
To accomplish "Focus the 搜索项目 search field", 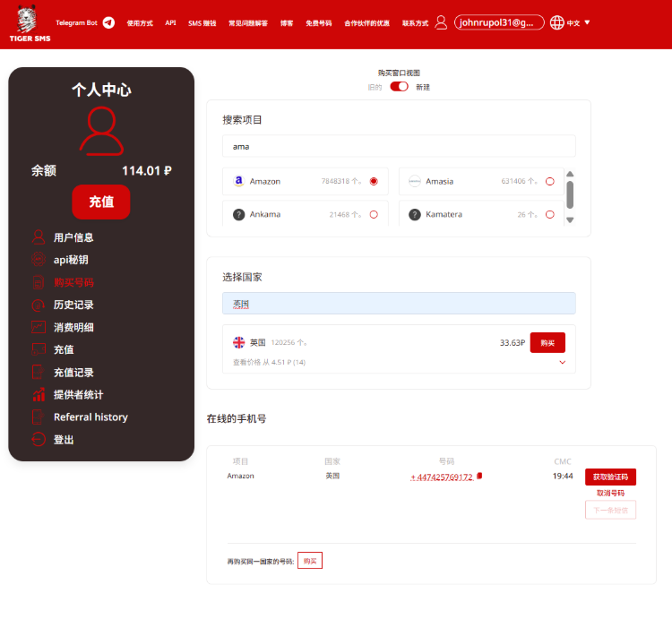I will 399,147.
